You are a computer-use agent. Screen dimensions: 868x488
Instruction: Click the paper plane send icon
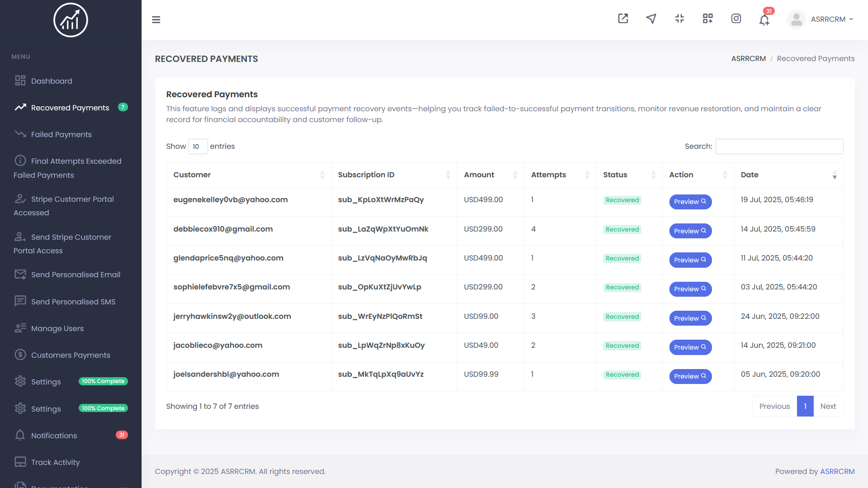pyautogui.click(x=651, y=19)
